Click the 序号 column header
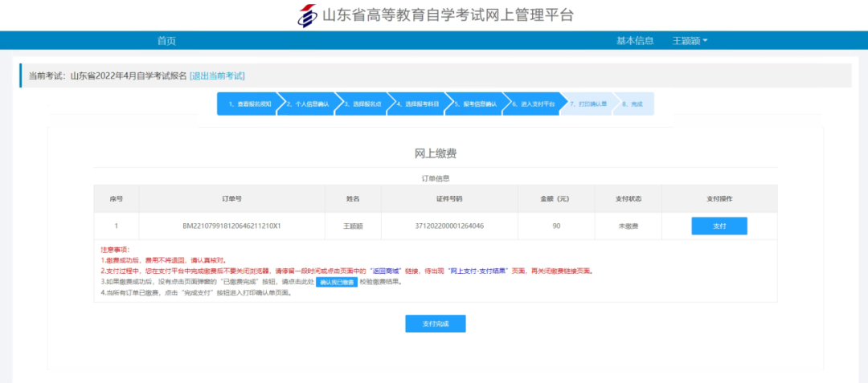 (x=117, y=199)
